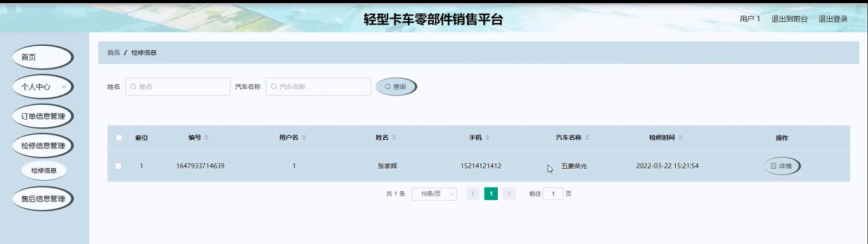Open 订单信息管理 menu
Viewport: 868px width, 244px height.
pos(43,116)
